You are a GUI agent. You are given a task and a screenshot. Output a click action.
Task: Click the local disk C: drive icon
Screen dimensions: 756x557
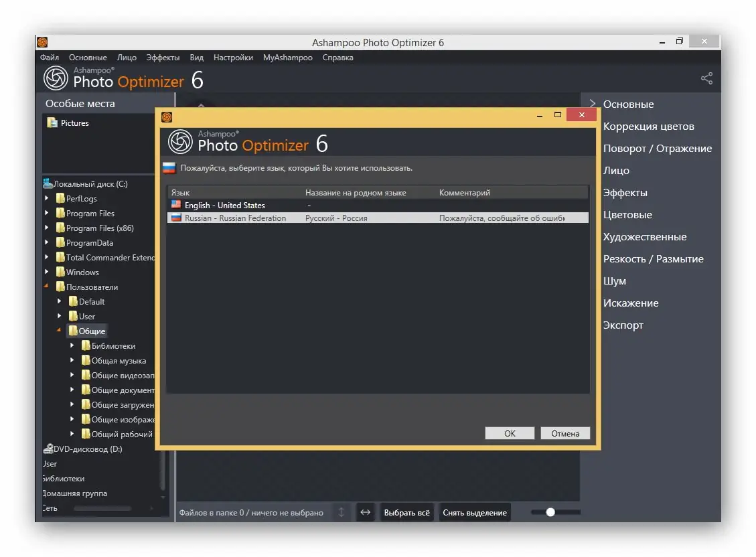coord(48,183)
